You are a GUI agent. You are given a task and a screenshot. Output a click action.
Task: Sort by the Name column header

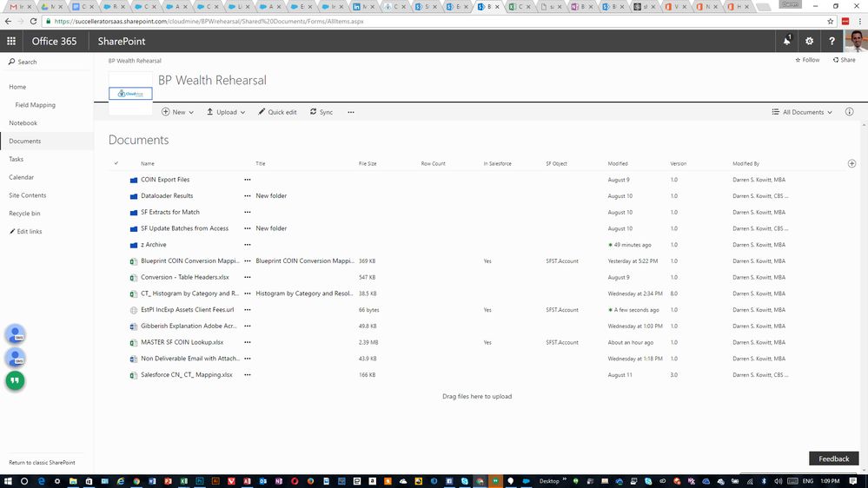pyautogui.click(x=147, y=164)
